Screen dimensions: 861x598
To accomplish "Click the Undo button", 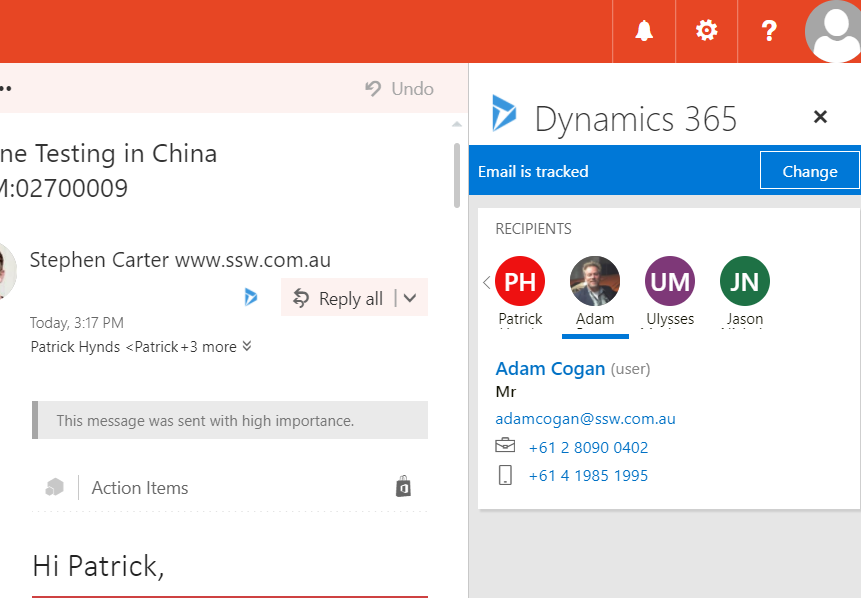I will [400, 89].
